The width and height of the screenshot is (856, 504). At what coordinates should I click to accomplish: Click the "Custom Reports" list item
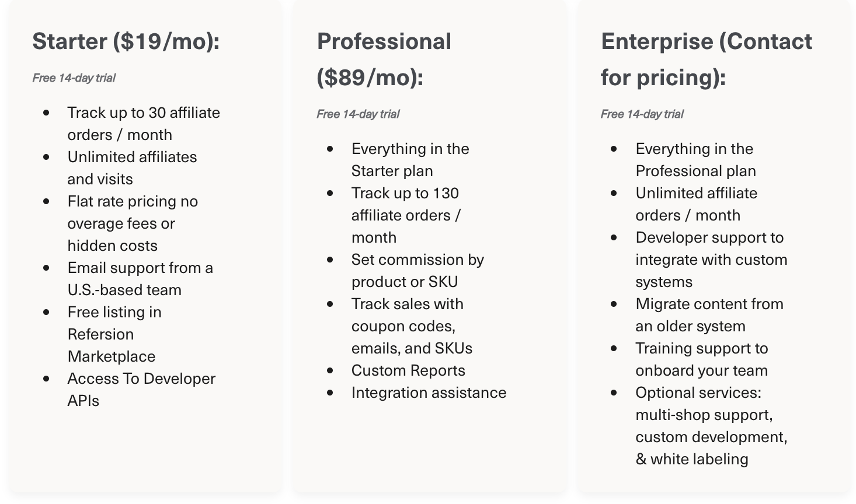coord(408,370)
